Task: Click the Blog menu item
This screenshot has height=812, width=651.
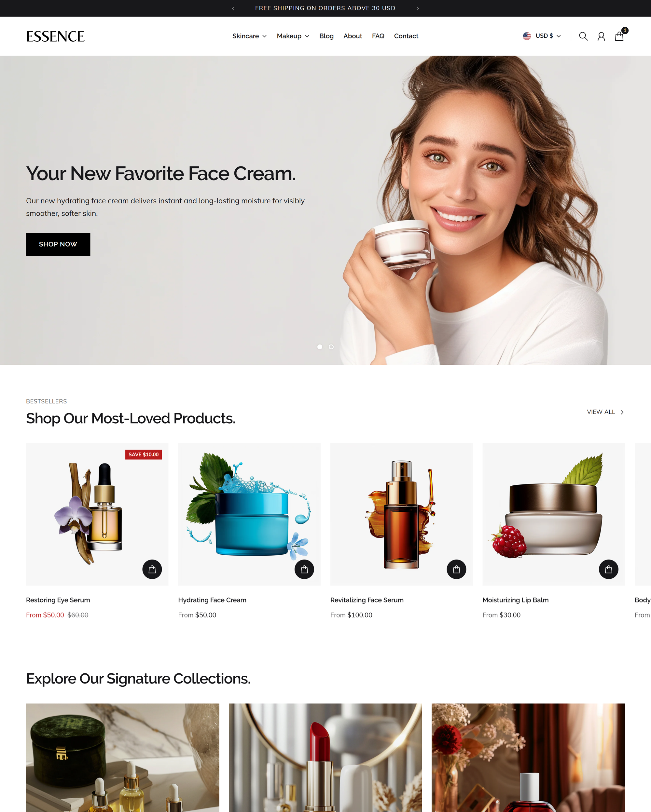Action: pos(326,35)
